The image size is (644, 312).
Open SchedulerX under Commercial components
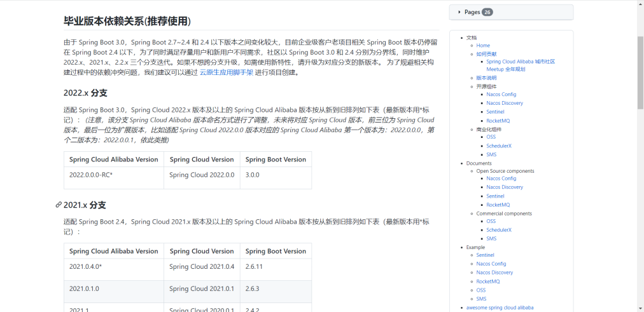pyautogui.click(x=499, y=230)
